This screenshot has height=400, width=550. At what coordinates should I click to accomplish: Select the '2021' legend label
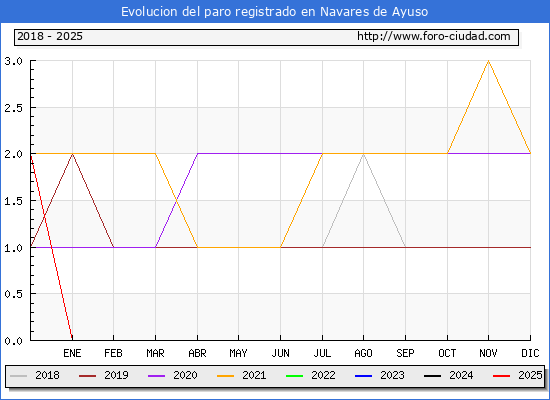click(x=254, y=375)
